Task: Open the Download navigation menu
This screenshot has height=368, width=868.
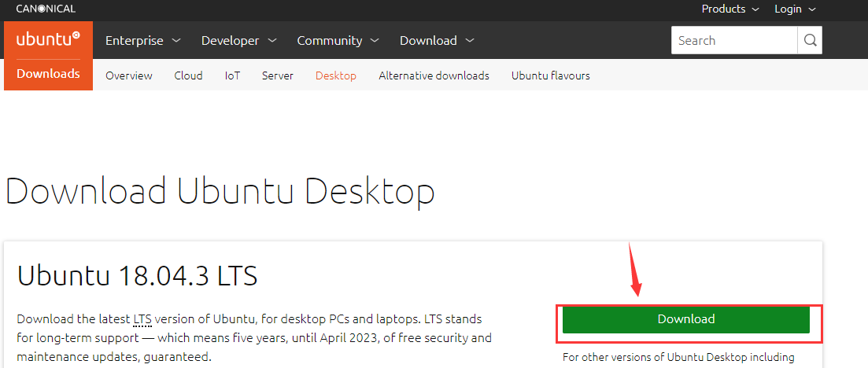Action: (x=438, y=40)
